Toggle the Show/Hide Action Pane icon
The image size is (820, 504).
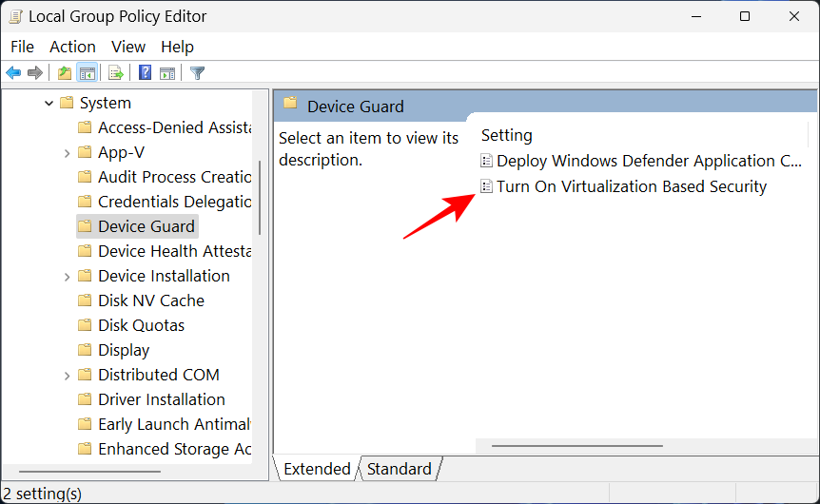coord(167,73)
